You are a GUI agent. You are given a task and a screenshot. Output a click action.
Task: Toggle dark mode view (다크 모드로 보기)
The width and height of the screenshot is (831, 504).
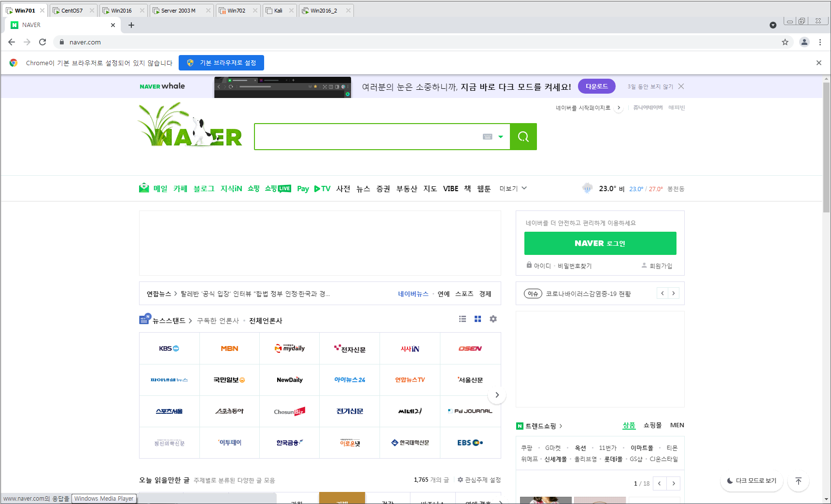pos(752,481)
